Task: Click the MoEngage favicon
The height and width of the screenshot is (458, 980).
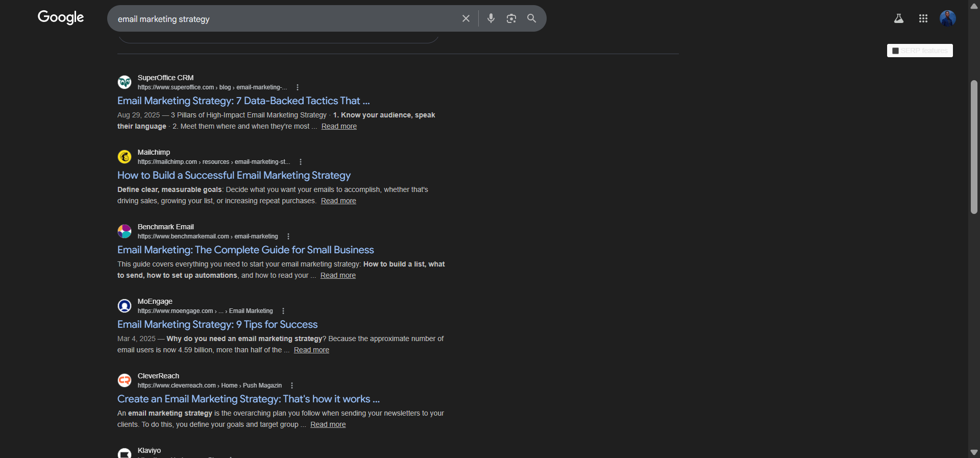Action: click(x=125, y=305)
